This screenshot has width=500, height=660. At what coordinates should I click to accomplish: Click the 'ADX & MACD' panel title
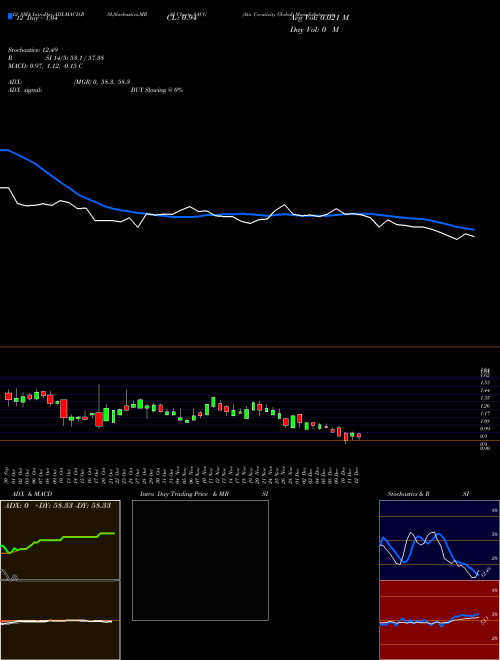32,494
